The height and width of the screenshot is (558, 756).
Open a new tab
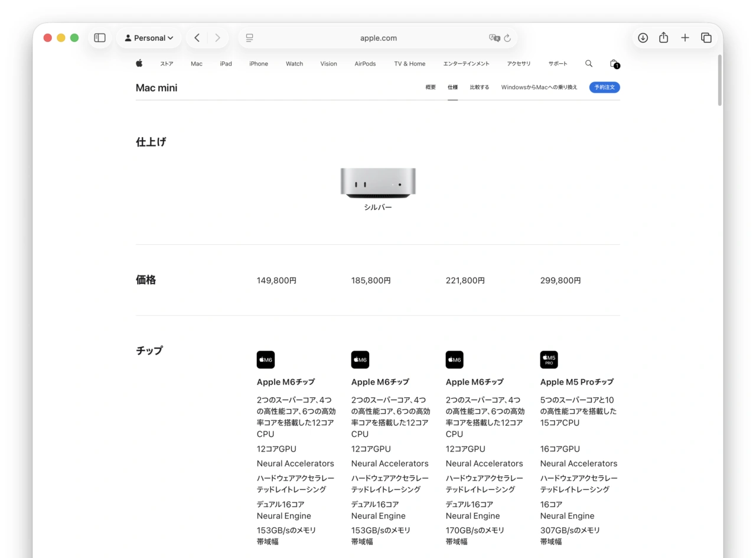(685, 38)
